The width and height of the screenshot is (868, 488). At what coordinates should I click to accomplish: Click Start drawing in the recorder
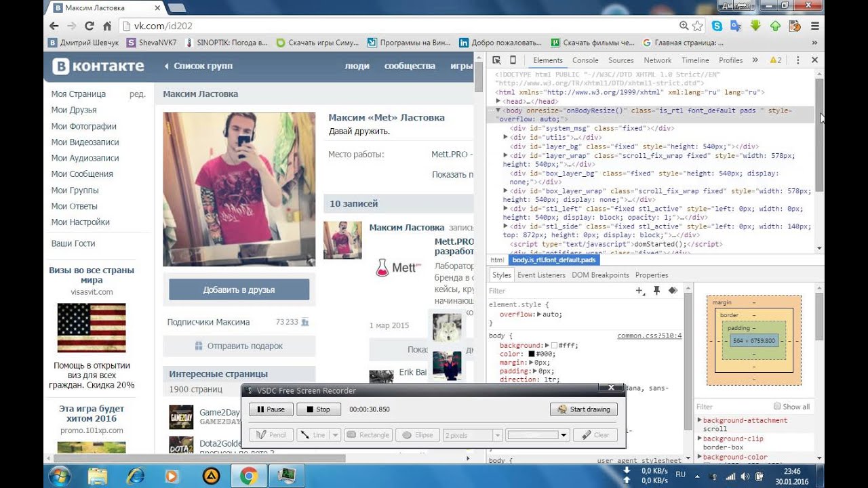click(584, 409)
